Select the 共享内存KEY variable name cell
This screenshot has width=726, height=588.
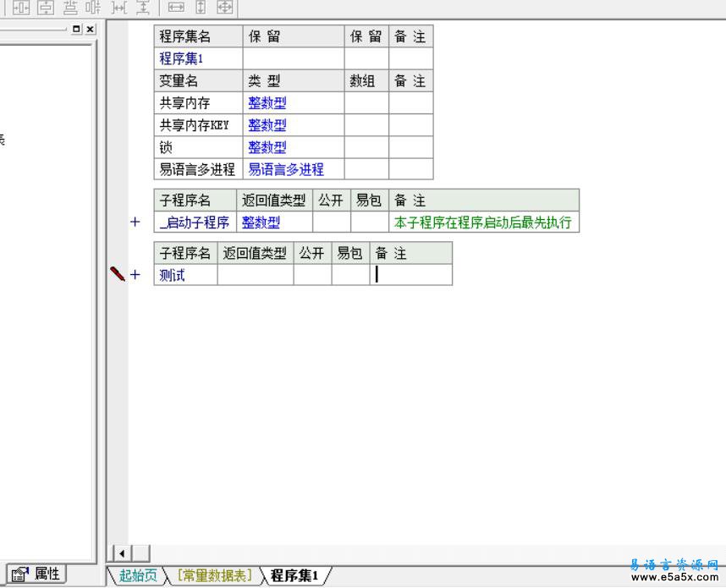(x=199, y=125)
